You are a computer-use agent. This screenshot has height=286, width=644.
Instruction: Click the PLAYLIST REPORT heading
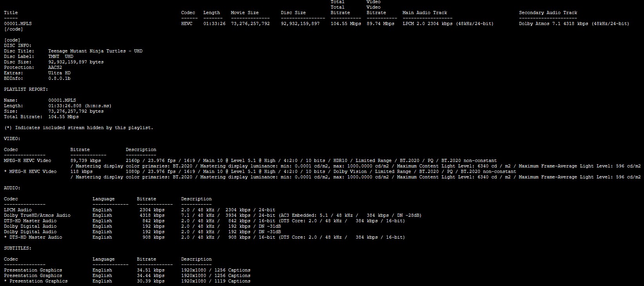(x=26, y=89)
